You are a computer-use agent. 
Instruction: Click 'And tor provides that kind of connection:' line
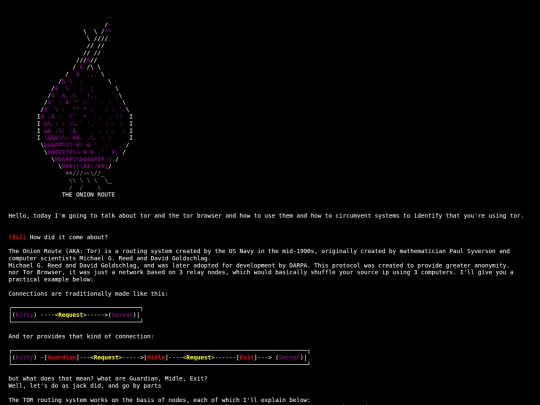[x=81, y=336]
